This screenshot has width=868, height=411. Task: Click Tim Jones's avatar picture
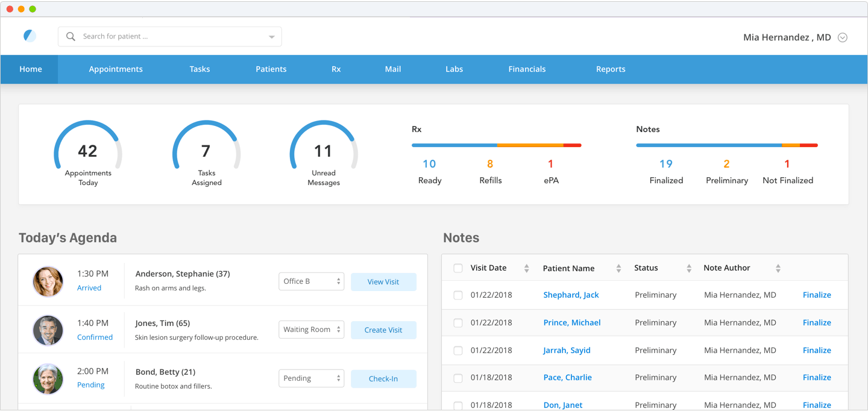[x=48, y=330]
